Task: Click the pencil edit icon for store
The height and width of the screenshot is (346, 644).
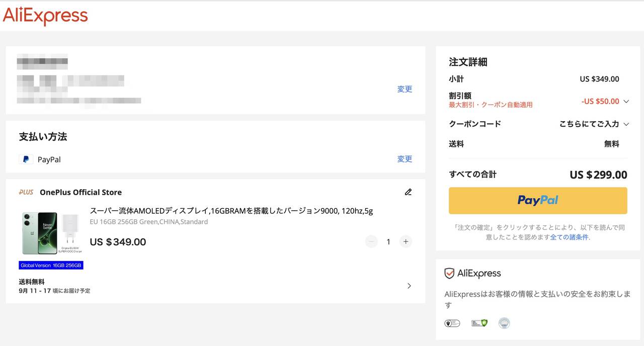Action: [408, 192]
